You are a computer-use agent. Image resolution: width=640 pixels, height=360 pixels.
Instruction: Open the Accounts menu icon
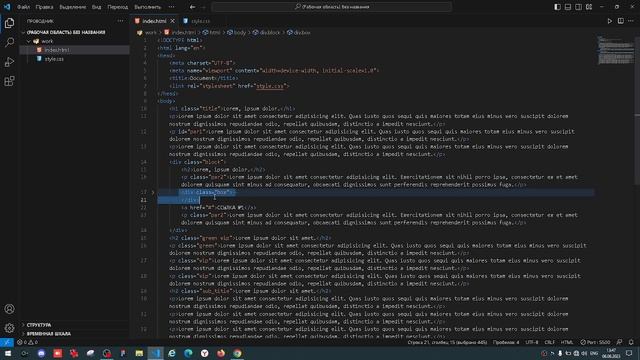point(9,309)
